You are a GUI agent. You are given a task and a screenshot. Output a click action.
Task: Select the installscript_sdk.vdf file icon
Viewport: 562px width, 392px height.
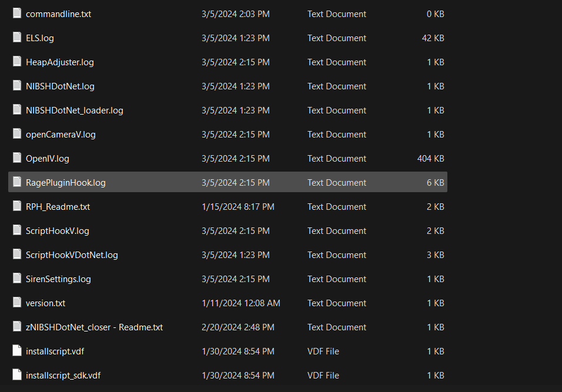pyautogui.click(x=17, y=375)
